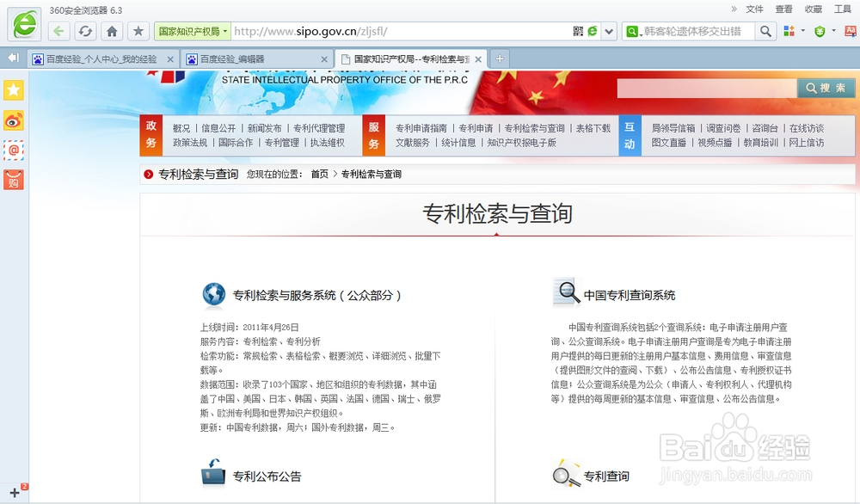The image size is (860, 504).
Task: Open the mail @ icon in sidebar
Action: point(14,150)
